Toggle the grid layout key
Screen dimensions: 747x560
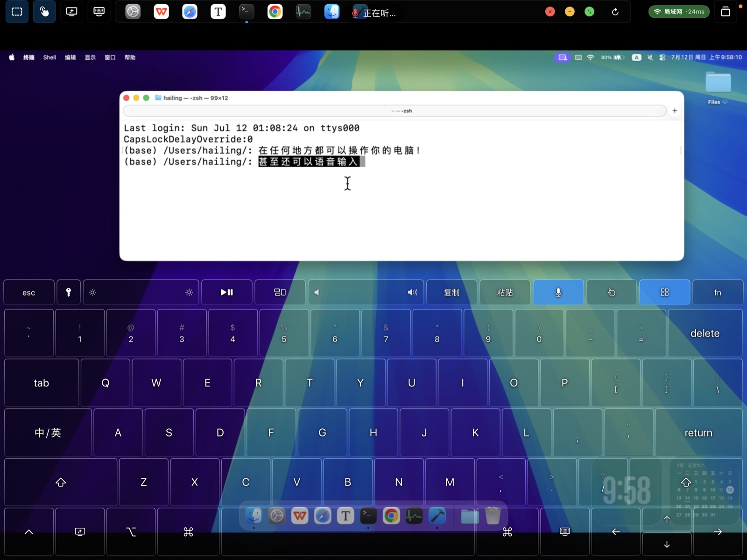point(665,292)
